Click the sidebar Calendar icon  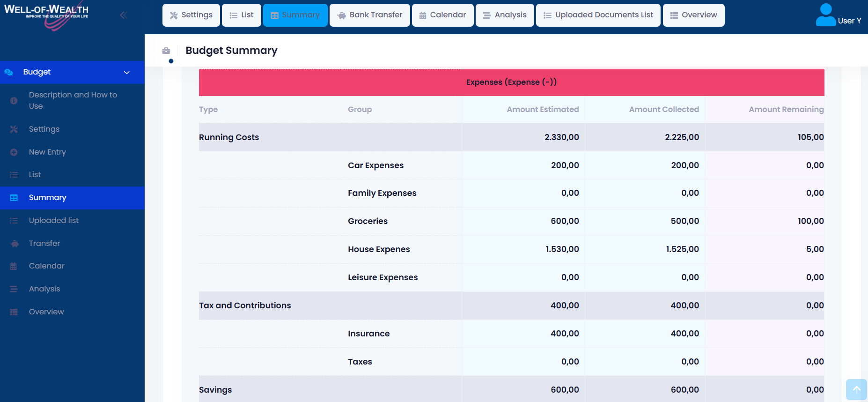click(14, 266)
